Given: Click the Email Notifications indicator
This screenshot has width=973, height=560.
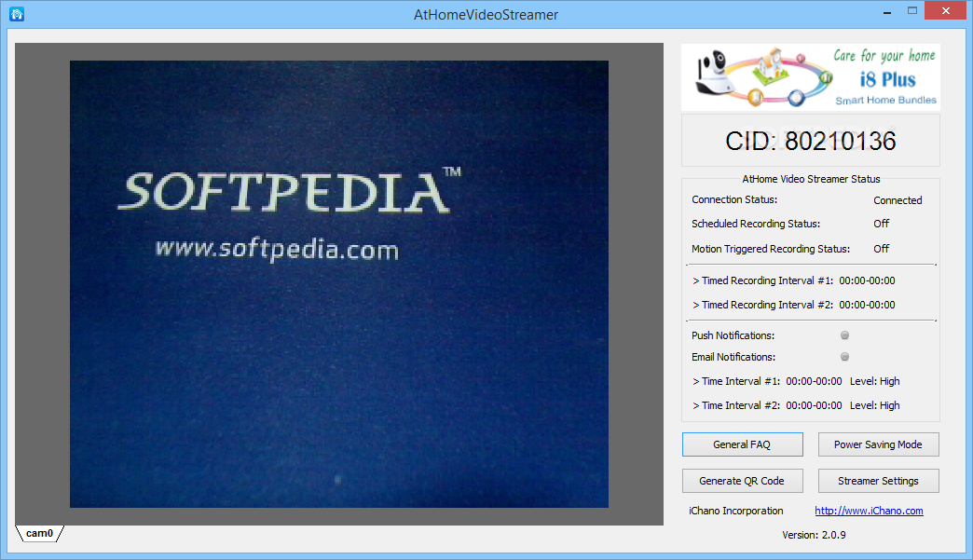Looking at the screenshot, I should 844,357.
